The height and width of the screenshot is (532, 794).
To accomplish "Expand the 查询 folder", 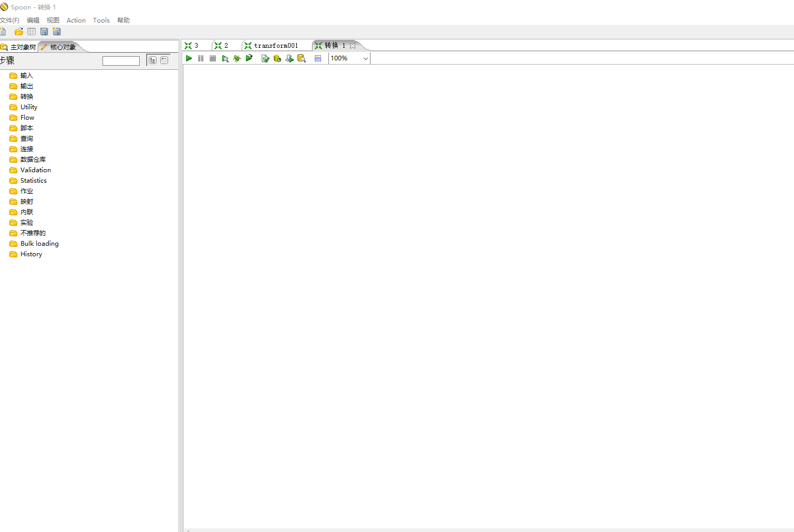I will click(22, 139).
